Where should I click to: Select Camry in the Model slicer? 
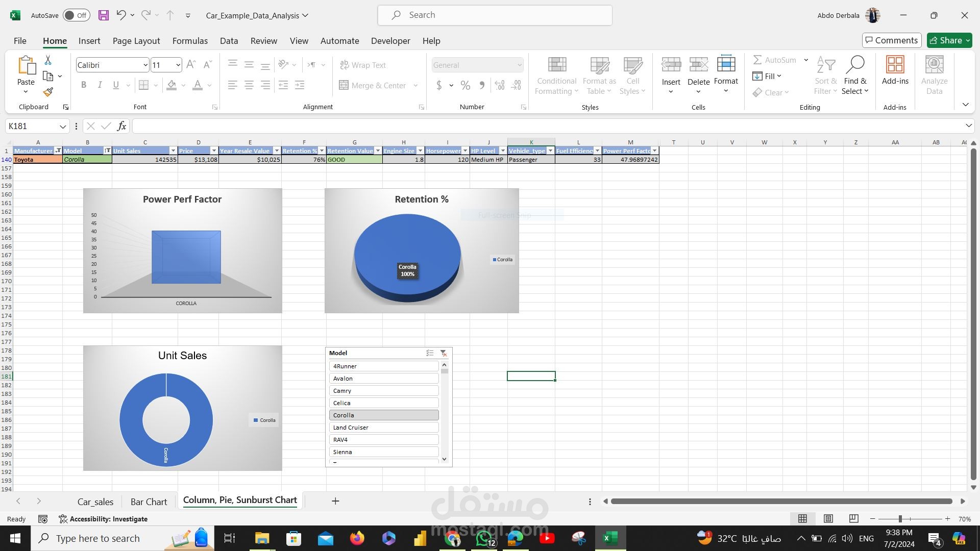click(383, 391)
